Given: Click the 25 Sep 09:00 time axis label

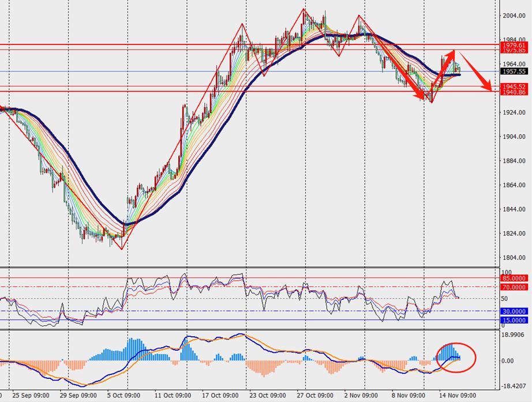Looking at the screenshot, I should (x=31, y=396).
